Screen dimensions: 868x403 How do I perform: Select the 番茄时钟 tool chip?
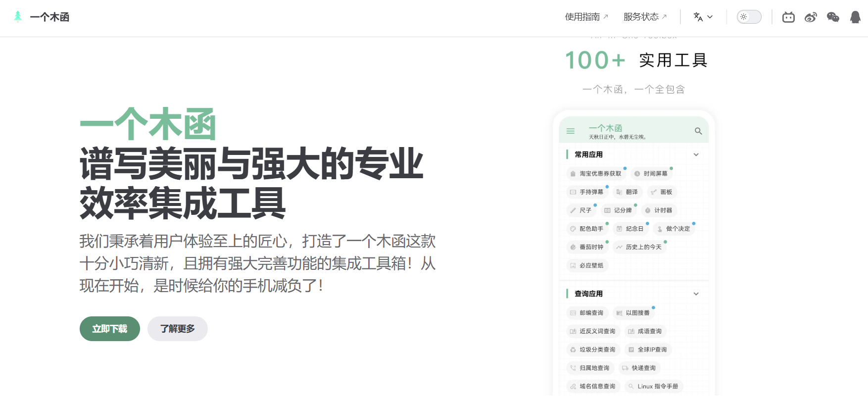pyautogui.click(x=587, y=247)
